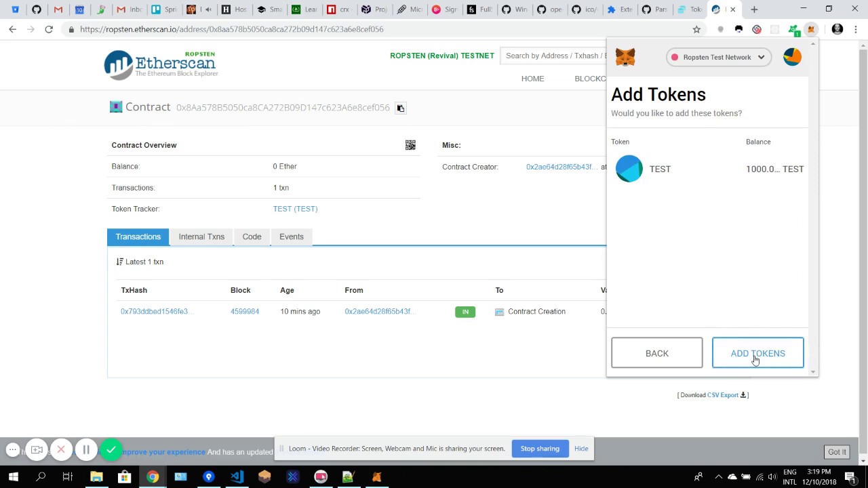Switch to the Internal Txns tab
Screen dimensions: 868x488
(x=201, y=237)
